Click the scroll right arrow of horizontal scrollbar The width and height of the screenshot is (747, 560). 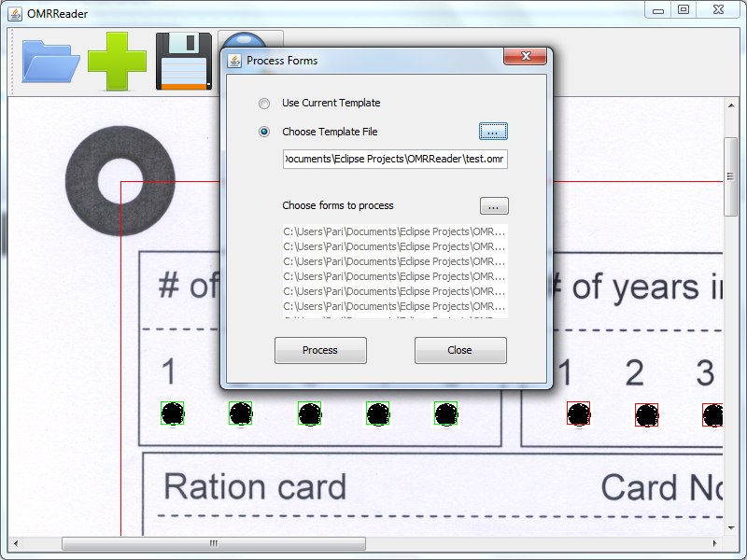click(714, 543)
